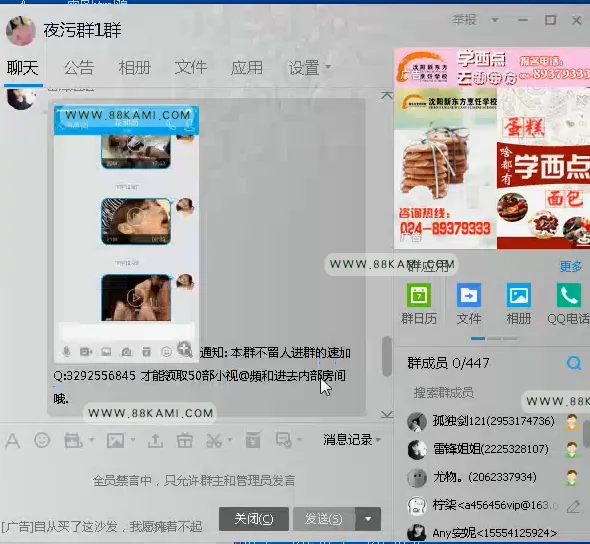Switch to the 应用 tab
This screenshot has width=590, height=544.
coord(247,68)
